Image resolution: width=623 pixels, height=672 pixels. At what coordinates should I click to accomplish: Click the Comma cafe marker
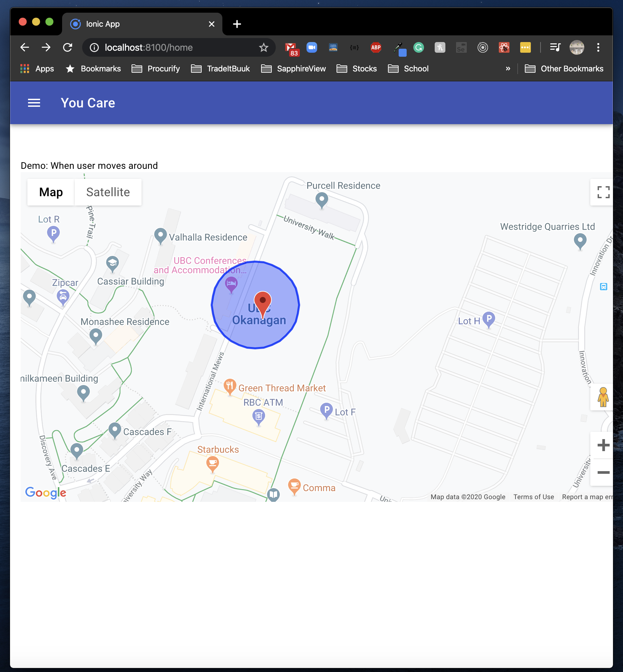294,486
